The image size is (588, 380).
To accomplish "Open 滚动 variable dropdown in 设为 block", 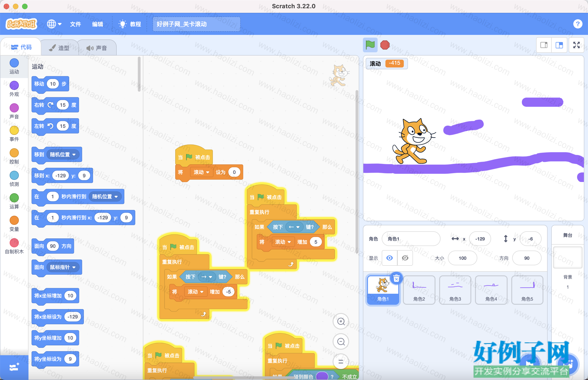I will (201, 172).
